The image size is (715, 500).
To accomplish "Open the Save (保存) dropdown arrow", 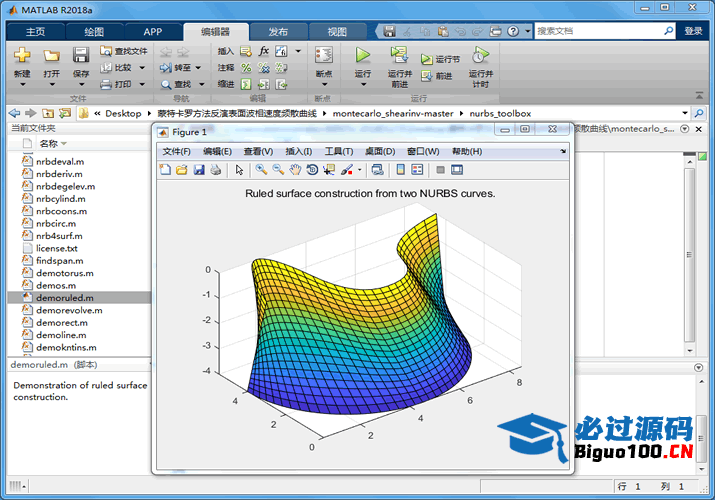I will point(81,84).
